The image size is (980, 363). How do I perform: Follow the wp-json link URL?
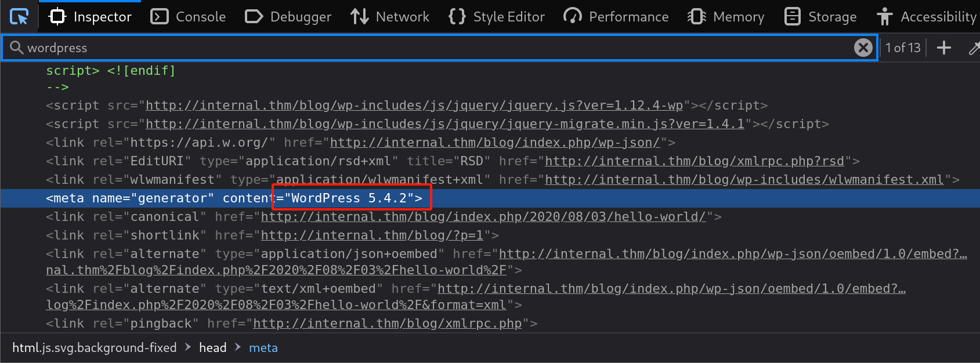click(495, 143)
